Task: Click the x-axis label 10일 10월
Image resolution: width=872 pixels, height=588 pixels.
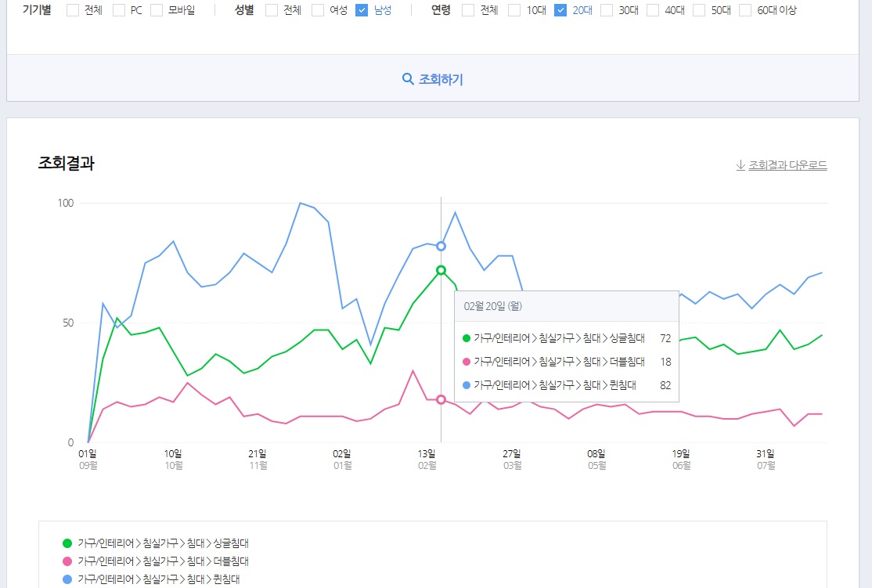Action: pyautogui.click(x=174, y=460)
